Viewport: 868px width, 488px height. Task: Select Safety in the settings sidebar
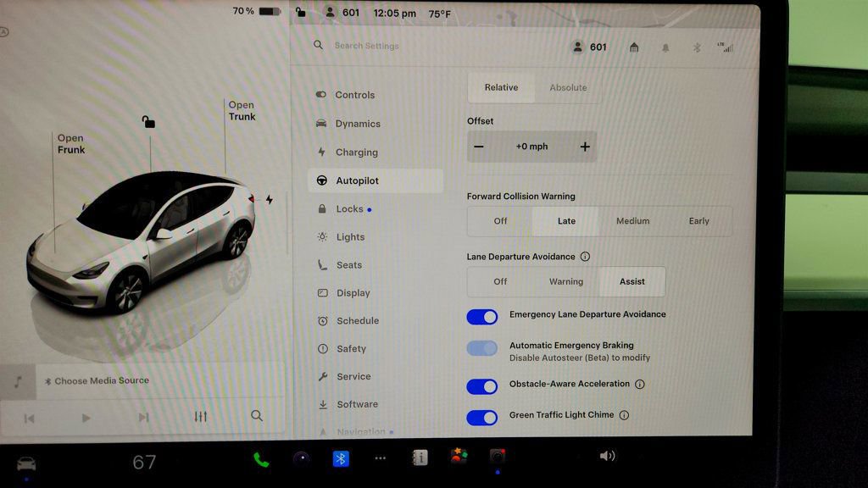point(348,348)
